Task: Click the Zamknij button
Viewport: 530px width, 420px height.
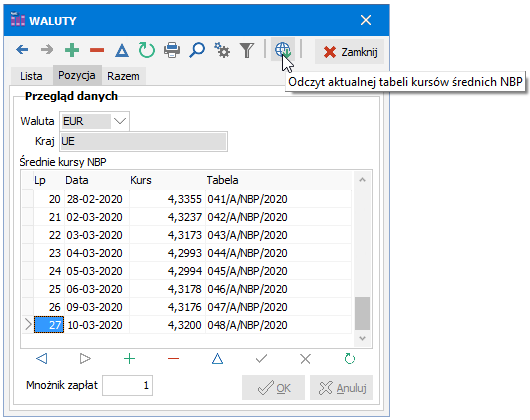Action: (350, 52)
